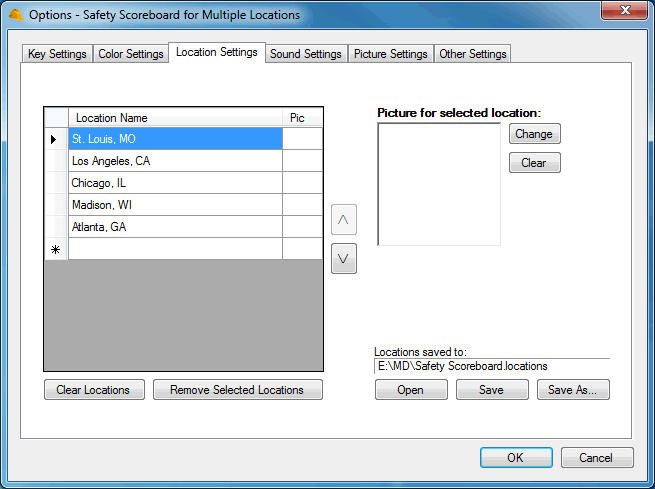Click the Madison, WI location cell

[x=175, y=205]
